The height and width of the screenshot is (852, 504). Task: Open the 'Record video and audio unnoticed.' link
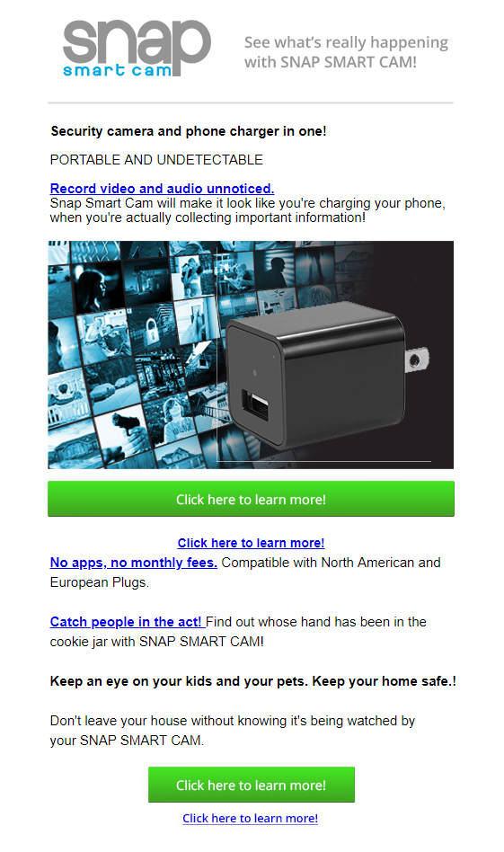click(162, 189)
